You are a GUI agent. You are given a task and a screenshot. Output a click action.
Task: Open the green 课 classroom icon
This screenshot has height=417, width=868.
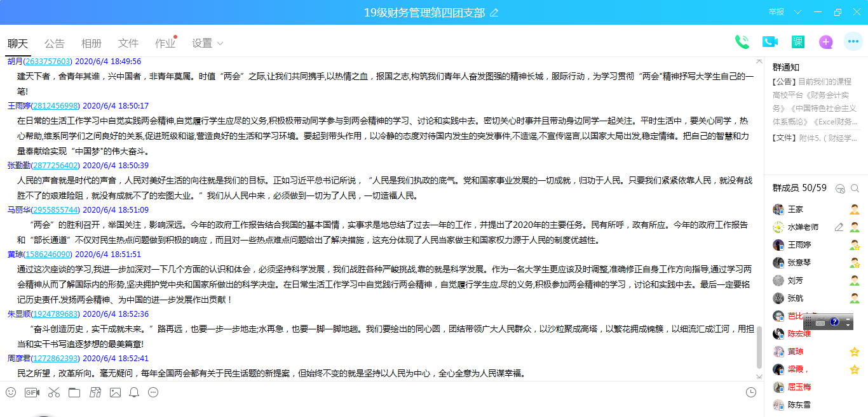pyautogui.click(x=797, y=42)
